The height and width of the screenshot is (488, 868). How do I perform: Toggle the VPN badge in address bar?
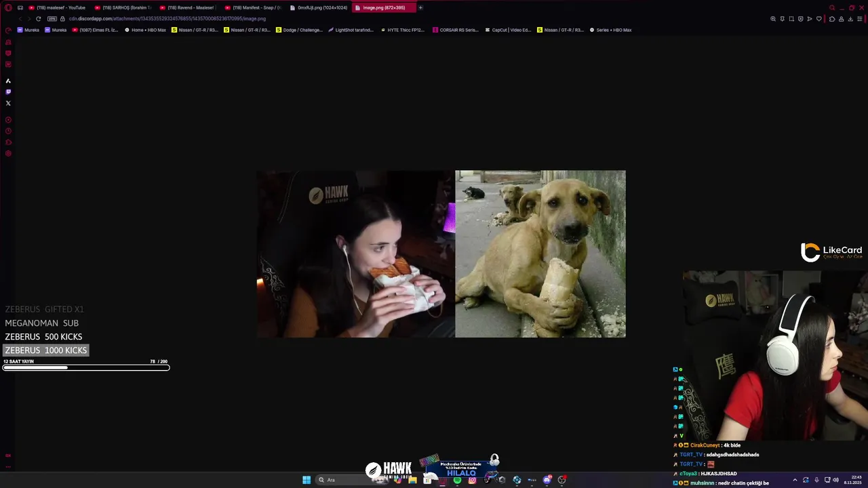[x=52, y=19]
